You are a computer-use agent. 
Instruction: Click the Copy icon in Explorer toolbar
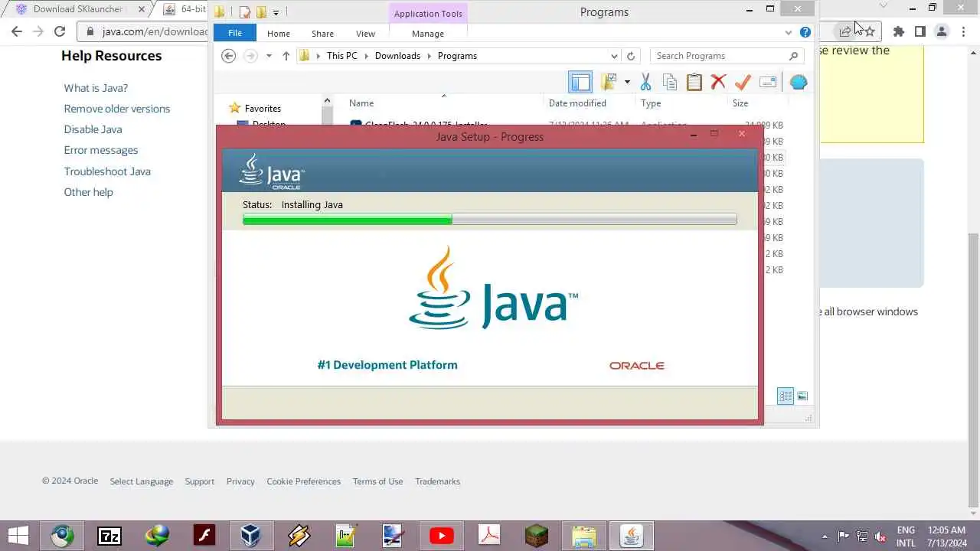[670, 82]
